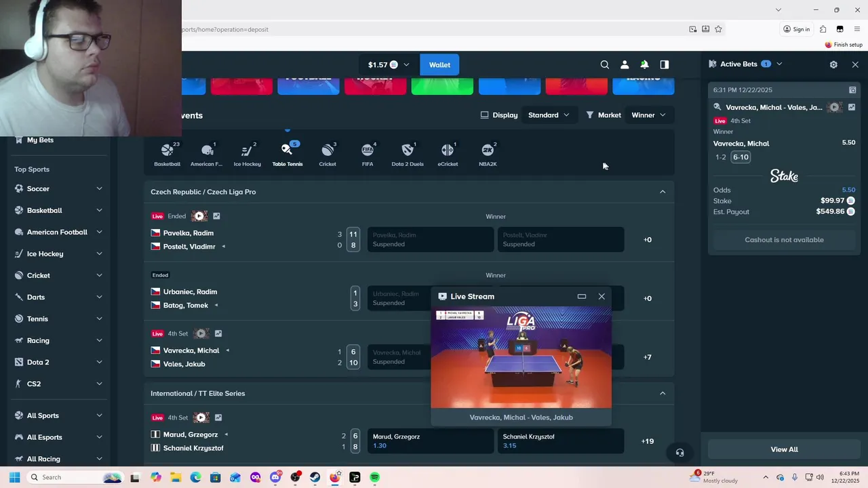Image resolution: width=868 pixels, height=488 pixels.
Task: Click the taskbar Search box
Action: (75, 477)
